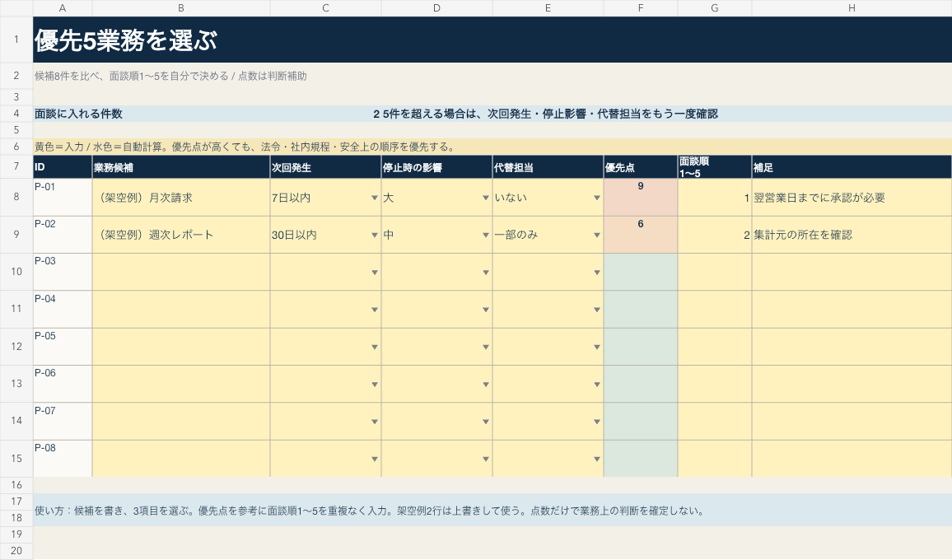This screenshot has height=560, width=952.
Task: Click the 黄色＝入力 legend note row
Action: (x=492, y=147)
